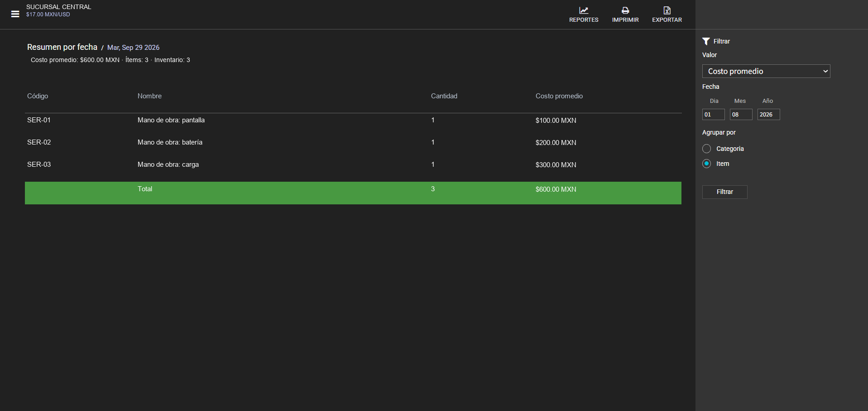Screen dimensions: 868x411
Task: Click the Año input field
Action: (x=769, y=115)
